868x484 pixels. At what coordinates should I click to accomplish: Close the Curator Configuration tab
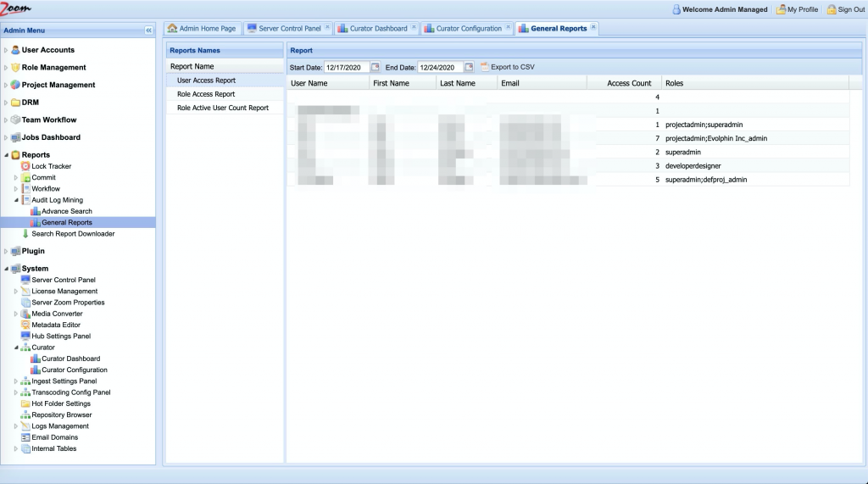(509, 26)
